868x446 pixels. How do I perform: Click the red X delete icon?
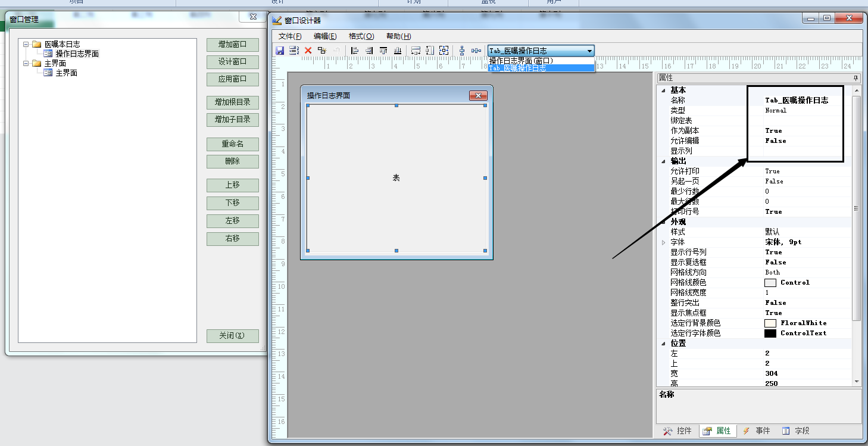[x=308, y=51]
